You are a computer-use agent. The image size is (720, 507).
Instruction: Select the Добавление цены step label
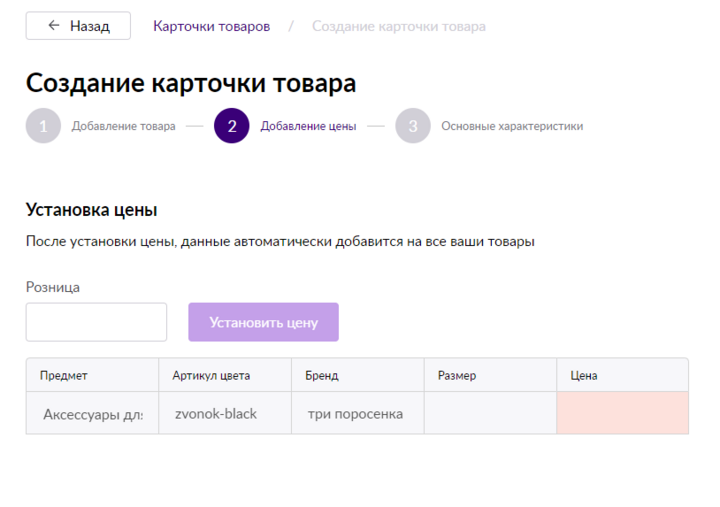pyautogui.click(x=308, y=126)
